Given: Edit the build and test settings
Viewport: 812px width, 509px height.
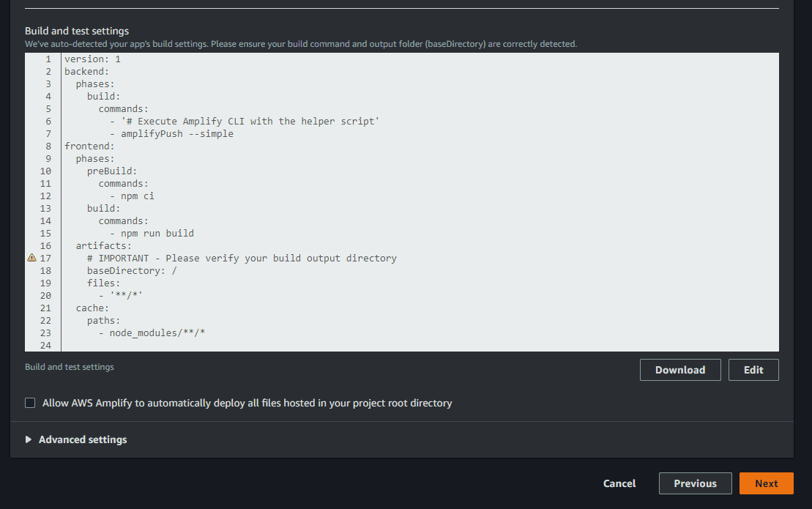Looking at the screenshot, I should (x=753, y=370).
